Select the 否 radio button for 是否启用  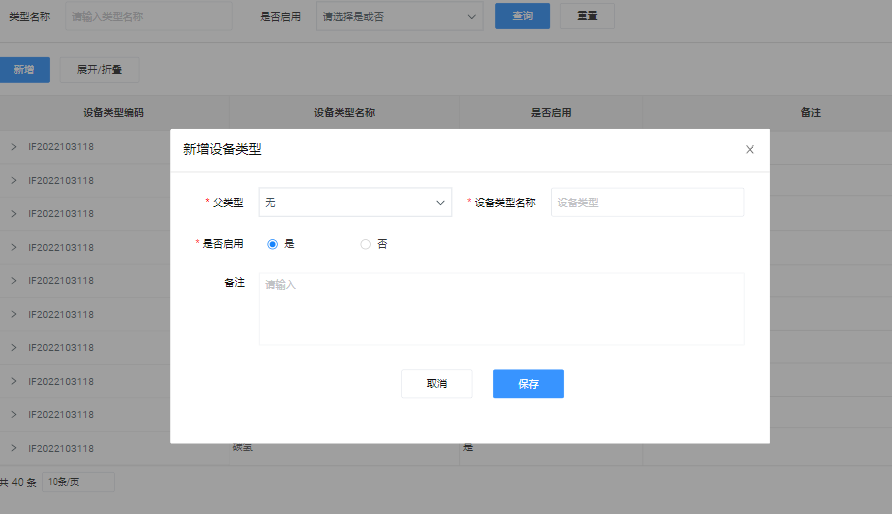point(366,244)
